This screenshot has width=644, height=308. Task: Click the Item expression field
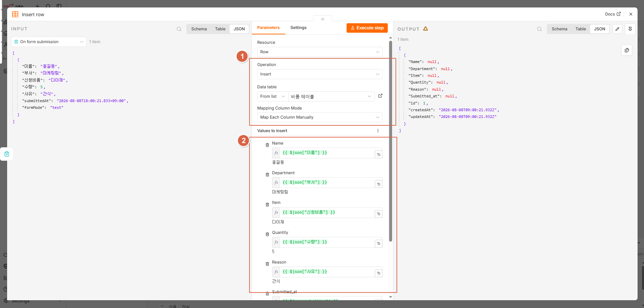(x=327, y=213)
